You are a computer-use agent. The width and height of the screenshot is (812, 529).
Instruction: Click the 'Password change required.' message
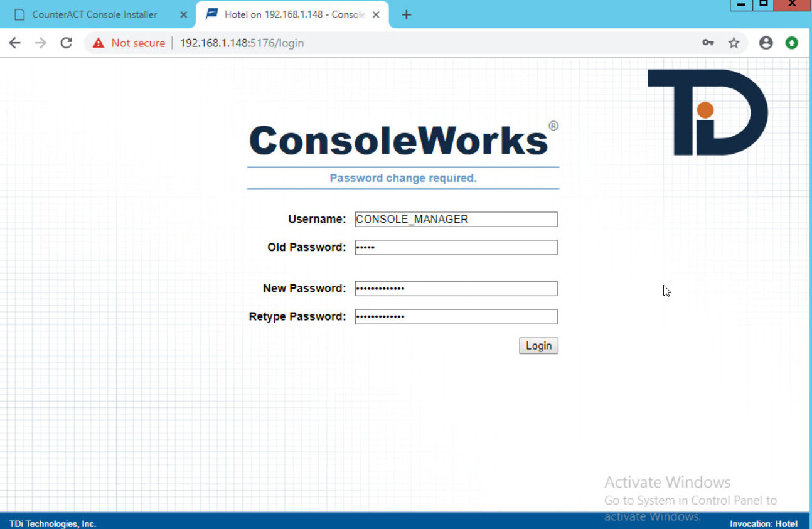click(x=403, y=178)
